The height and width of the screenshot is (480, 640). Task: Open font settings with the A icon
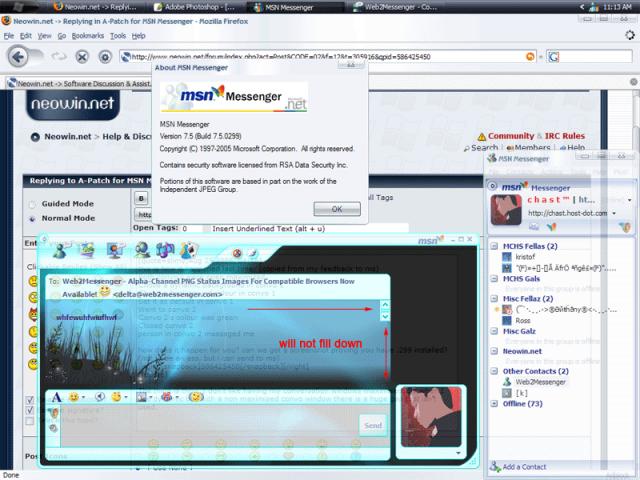point(56,397)
